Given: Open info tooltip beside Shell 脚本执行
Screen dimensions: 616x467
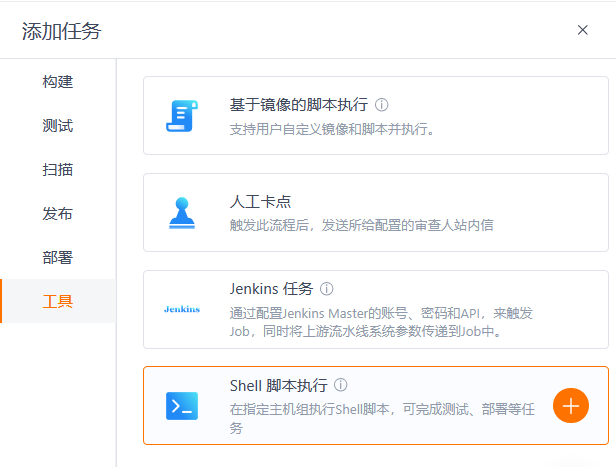Looking at the screenshot, I should point(341,385).
